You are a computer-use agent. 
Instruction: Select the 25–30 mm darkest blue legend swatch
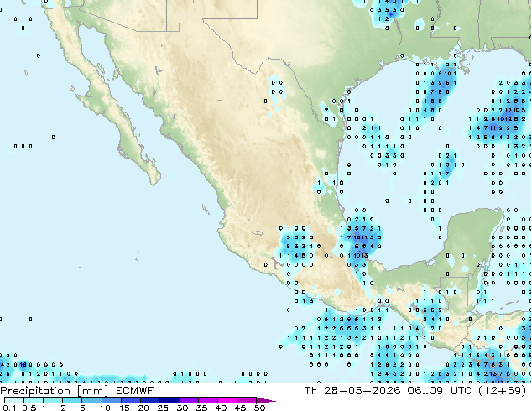click(169, 400)
